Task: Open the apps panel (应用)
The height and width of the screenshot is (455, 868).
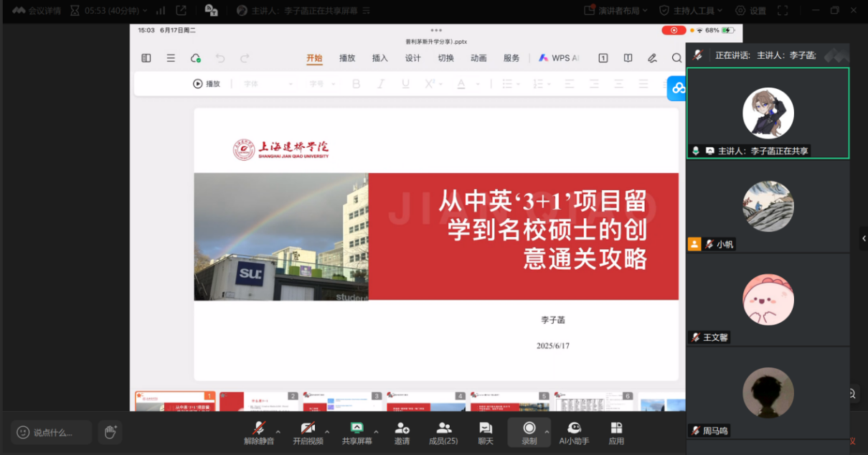Action: (x=616, y=433)
